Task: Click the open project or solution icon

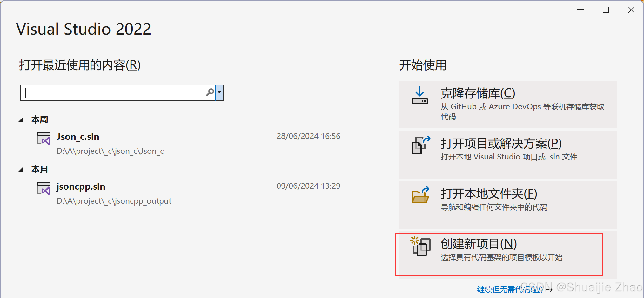Action: [421, 145]
